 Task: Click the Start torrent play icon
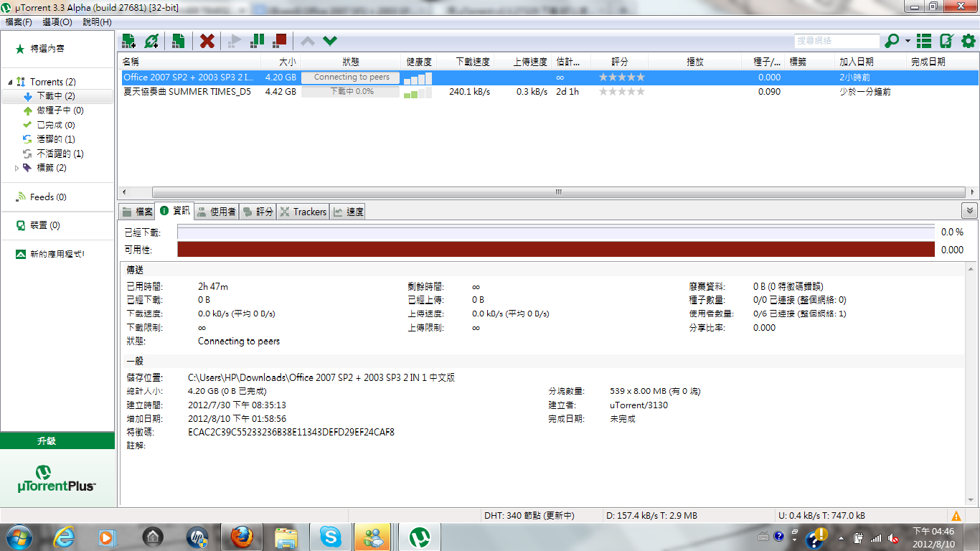click(x=234, y=41)
